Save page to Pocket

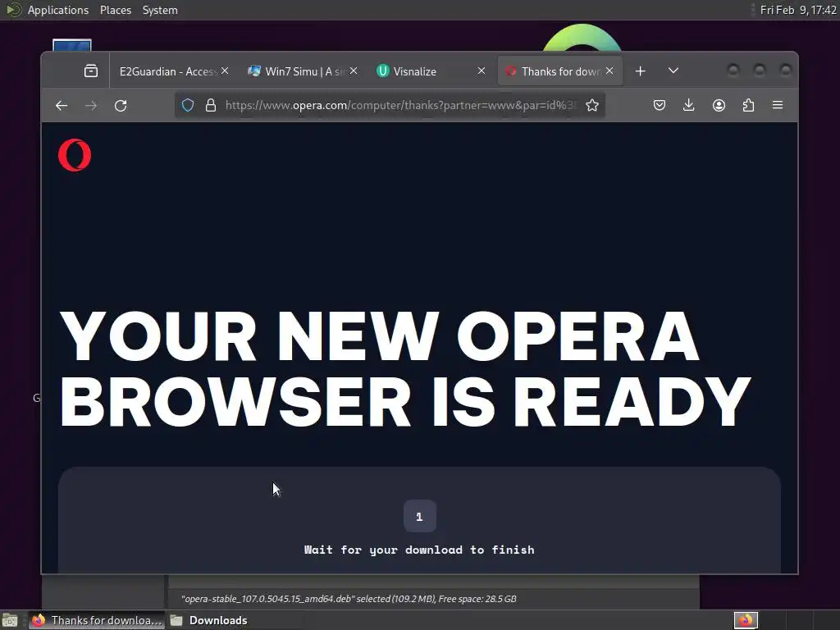click(660, 106)
